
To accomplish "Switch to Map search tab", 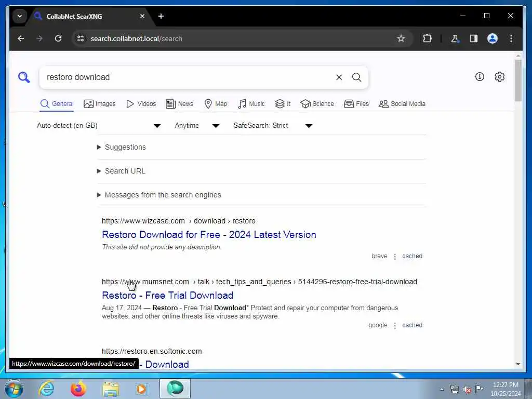I will coord(216,104).
